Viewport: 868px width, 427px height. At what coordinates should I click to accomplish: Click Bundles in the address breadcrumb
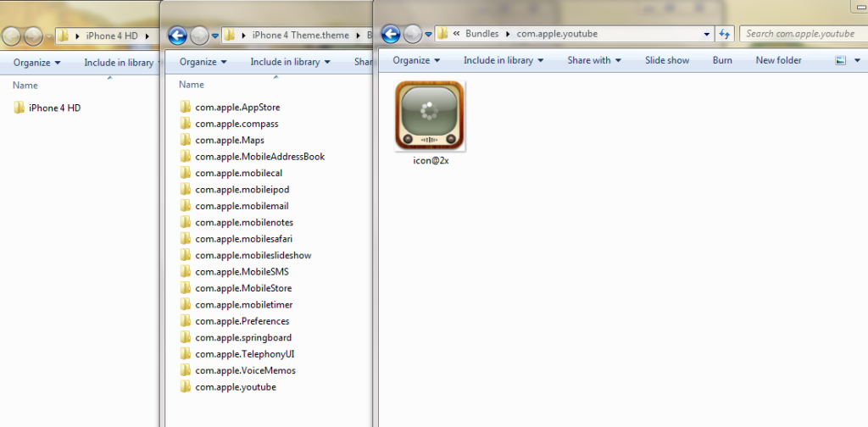coord(481,34)
